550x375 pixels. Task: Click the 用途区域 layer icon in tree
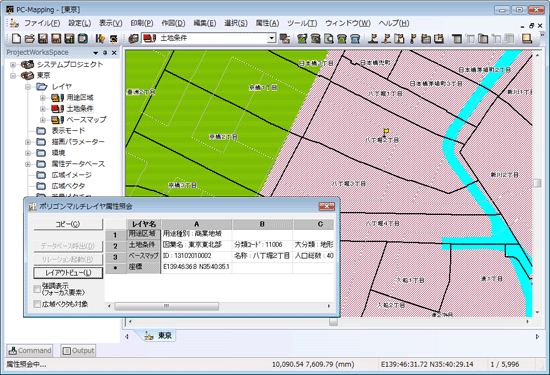tap(57, 97)
